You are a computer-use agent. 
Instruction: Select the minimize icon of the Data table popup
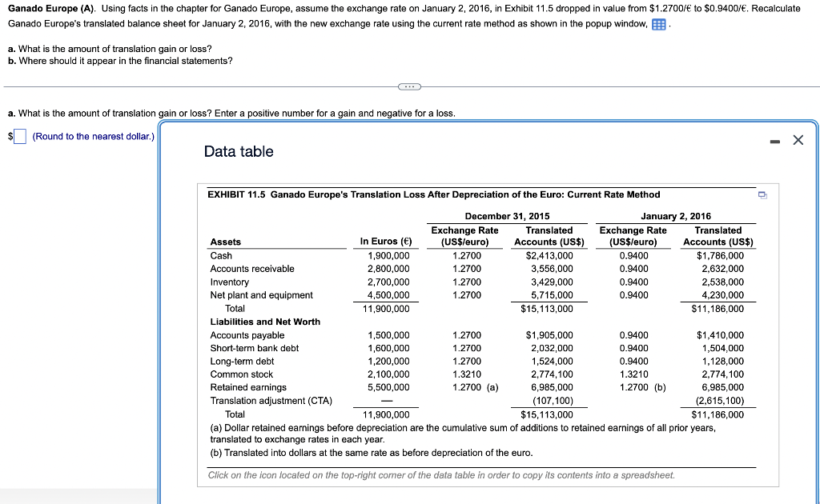coord(774,140)
